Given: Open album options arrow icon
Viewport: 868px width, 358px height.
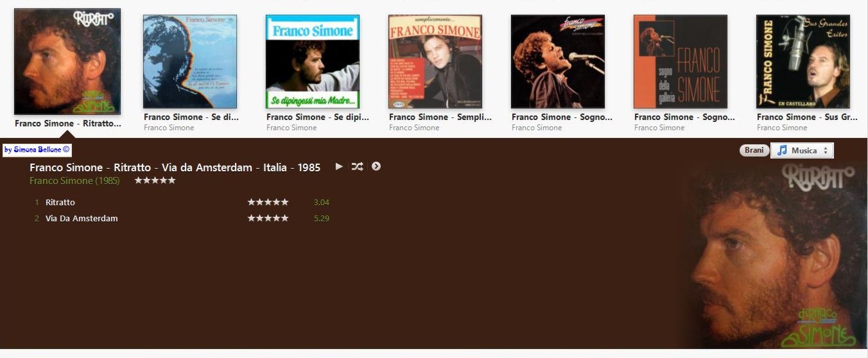Looking at the screenshot, I should 376,166.
